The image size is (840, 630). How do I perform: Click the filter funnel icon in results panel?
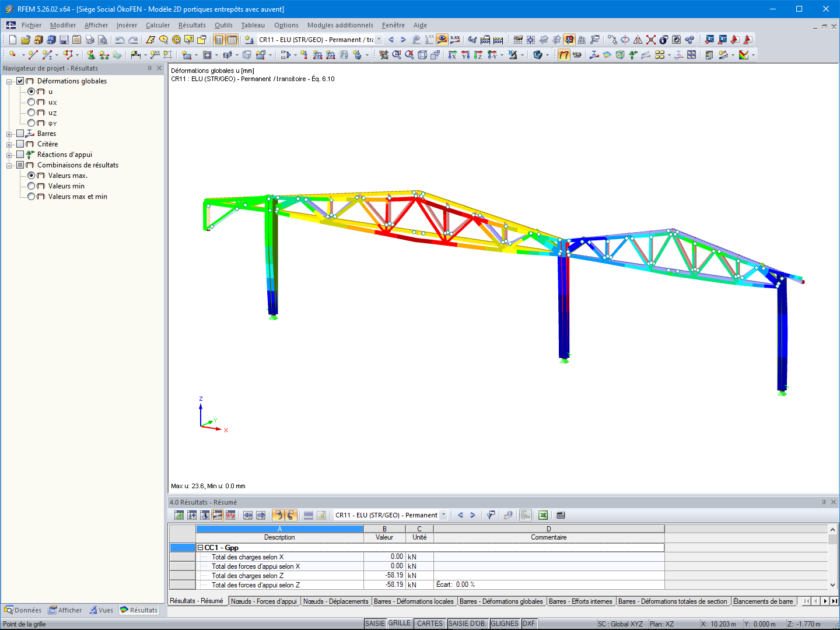click(491, 515)
